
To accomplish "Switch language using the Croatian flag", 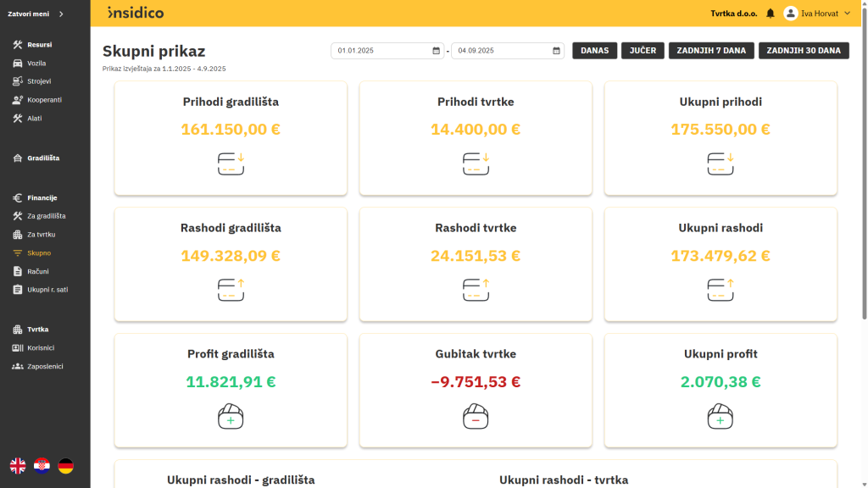I will click(41, 464).
